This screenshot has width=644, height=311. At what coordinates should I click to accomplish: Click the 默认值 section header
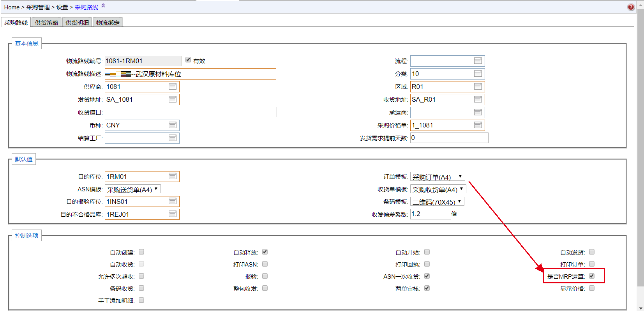[x=24, y=159]
